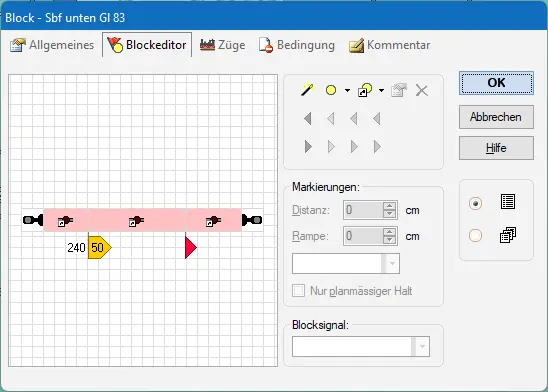Select the yellow 50 brake marker
Screen dimensions: 548x392
(x=100, y=247)
